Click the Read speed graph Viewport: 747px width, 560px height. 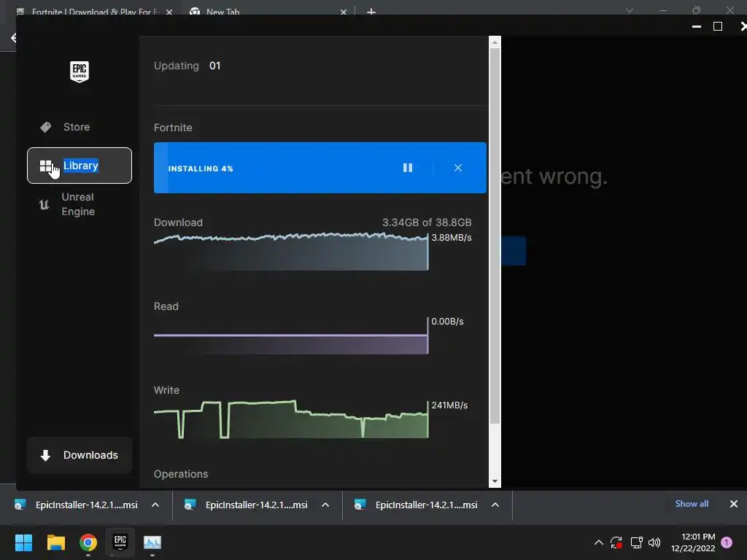click(x=290, y=335)
